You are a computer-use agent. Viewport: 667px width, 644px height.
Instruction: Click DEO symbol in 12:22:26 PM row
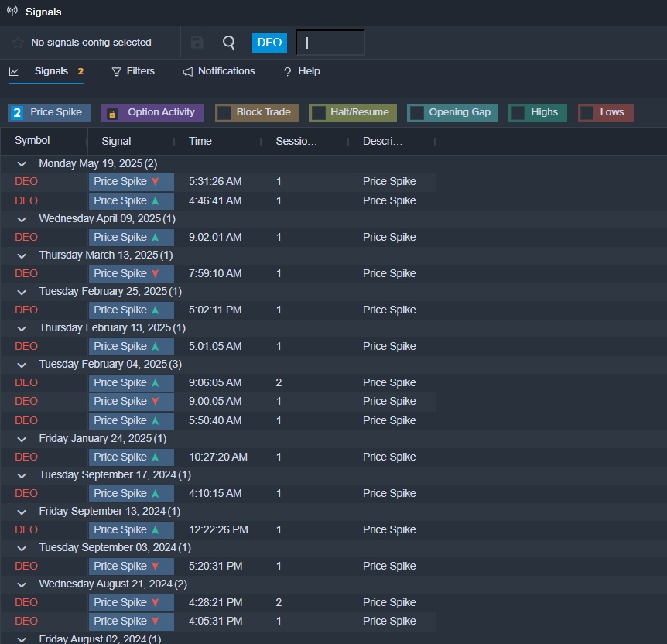point(26,530)
